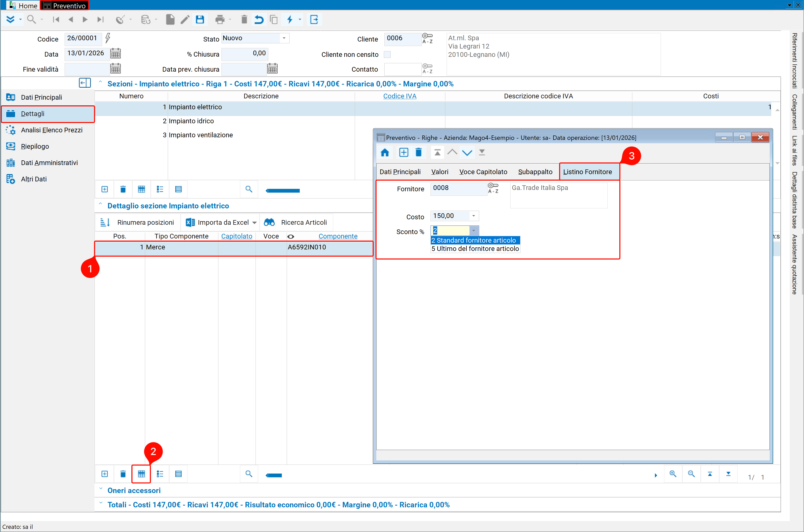The image size is (804, 532).
Task: Add new row in Righe window toolbar
Action: click(x=403, y=152)
